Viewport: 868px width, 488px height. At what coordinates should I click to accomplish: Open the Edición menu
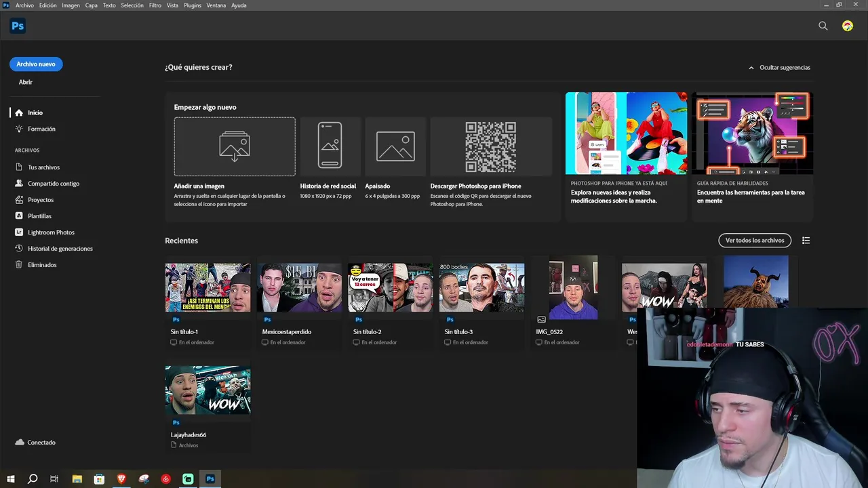point(48,5)
